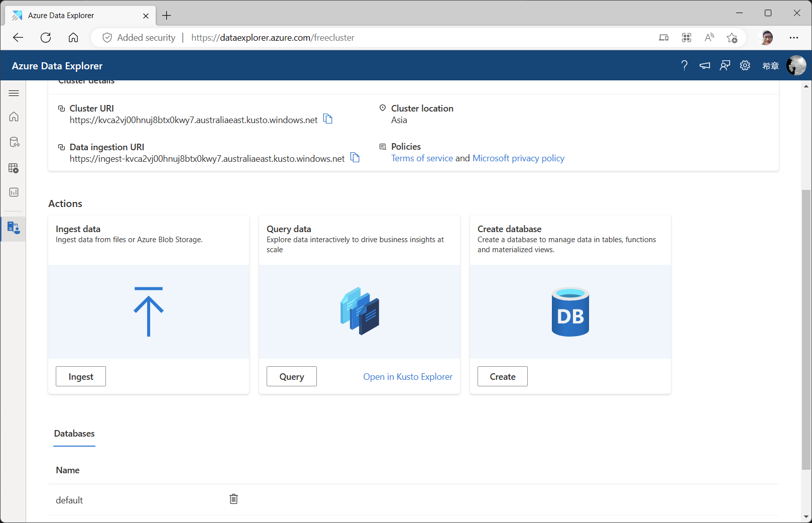This screenshot has width=812, height=523.
Task: Select the default database row
Action: 413,500
